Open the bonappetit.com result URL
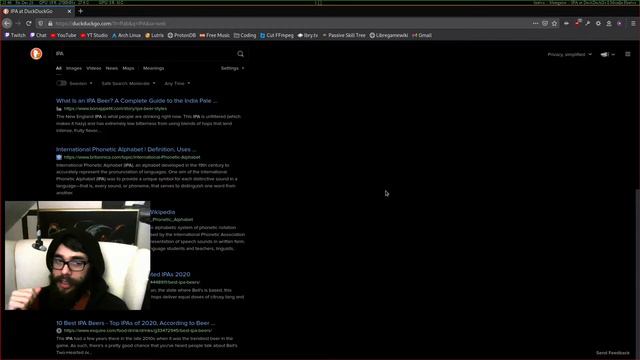 [x=116, y=109]
